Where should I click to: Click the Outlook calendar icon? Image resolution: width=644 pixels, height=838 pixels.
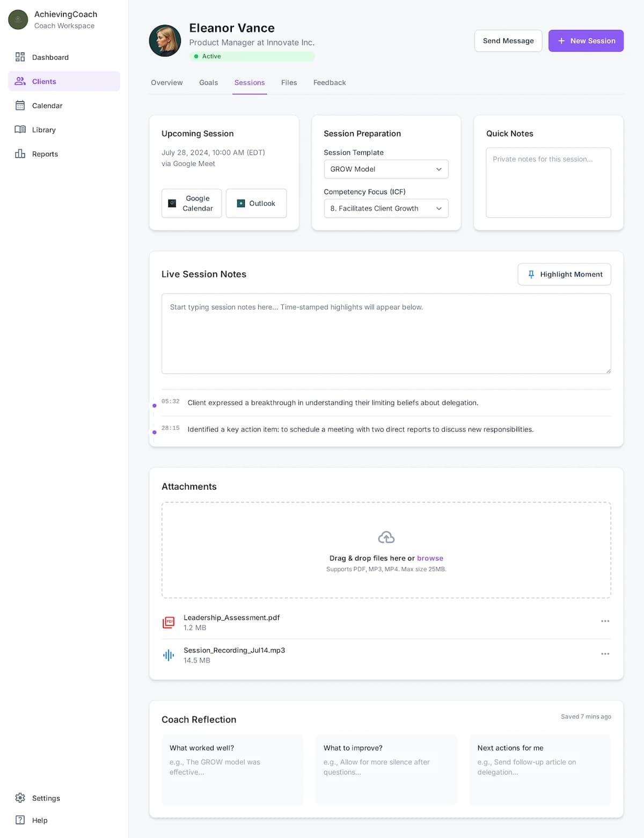[x=240, y=203]
